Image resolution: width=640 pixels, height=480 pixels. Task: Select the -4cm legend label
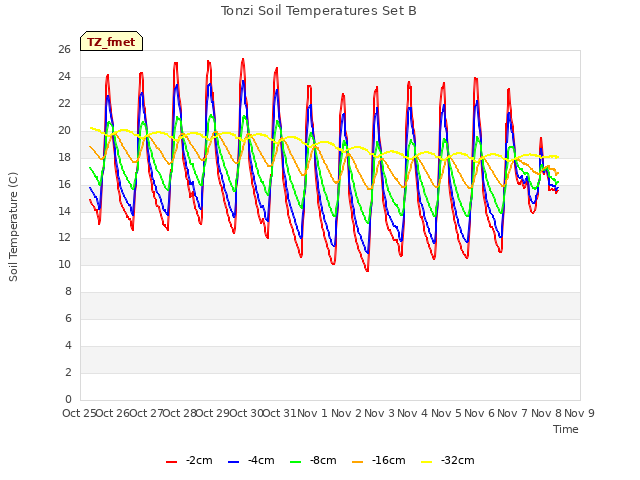pyautogui.click(x=261, y=460)
